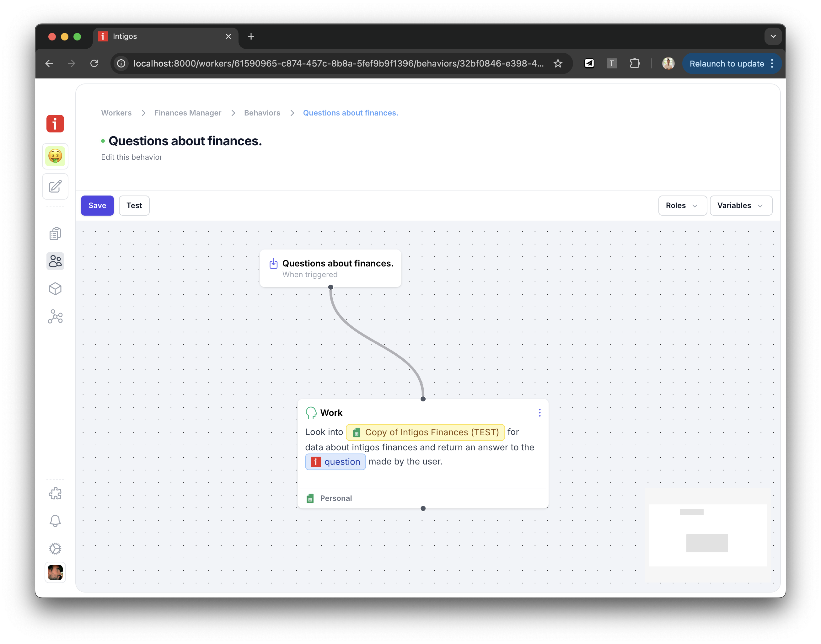Click the Intigos red logo in sidebar
This screenshot has width=821, height=644.
click(55, 124)
